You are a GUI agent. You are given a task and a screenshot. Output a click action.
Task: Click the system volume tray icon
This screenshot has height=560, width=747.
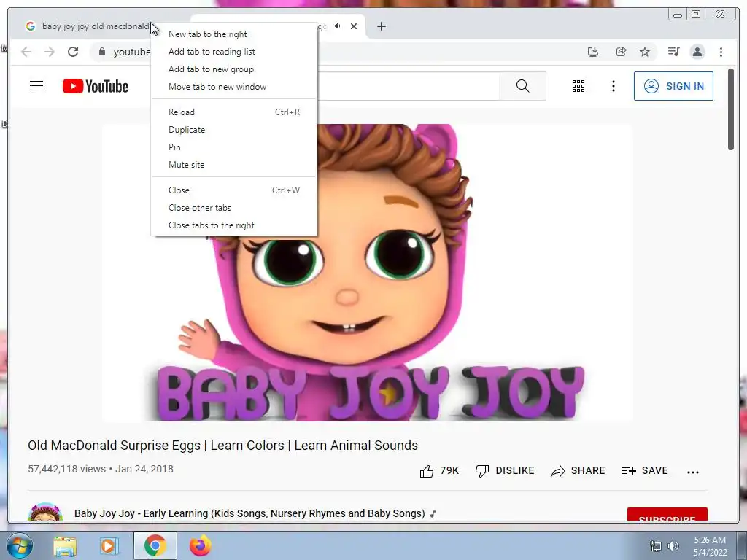673,546
